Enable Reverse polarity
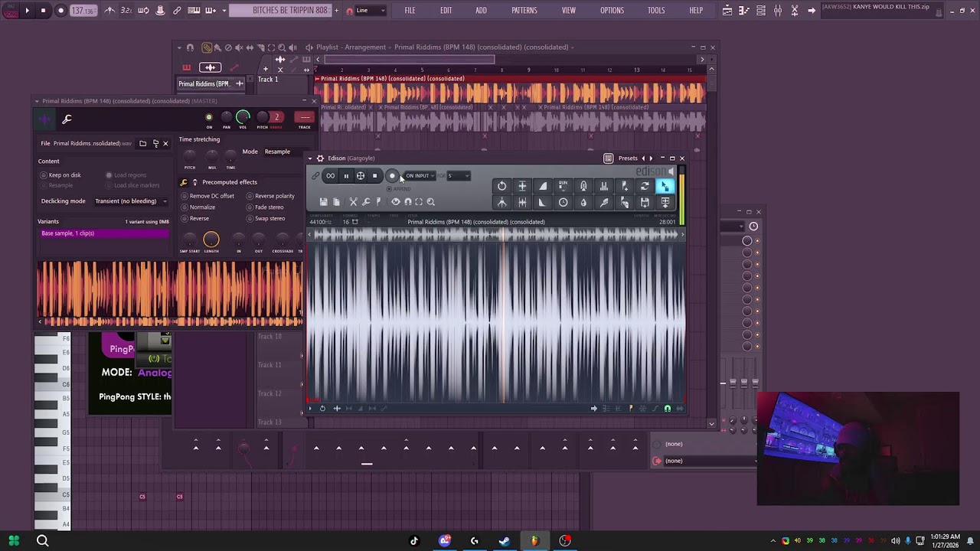 click(270, 196)
